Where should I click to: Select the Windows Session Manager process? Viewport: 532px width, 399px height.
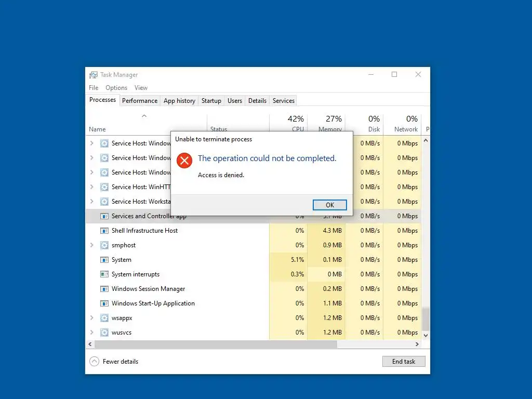(253, 289)
